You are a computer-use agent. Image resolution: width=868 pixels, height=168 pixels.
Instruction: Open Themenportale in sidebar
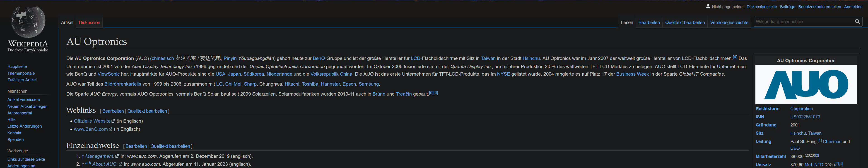coord(21,73)
